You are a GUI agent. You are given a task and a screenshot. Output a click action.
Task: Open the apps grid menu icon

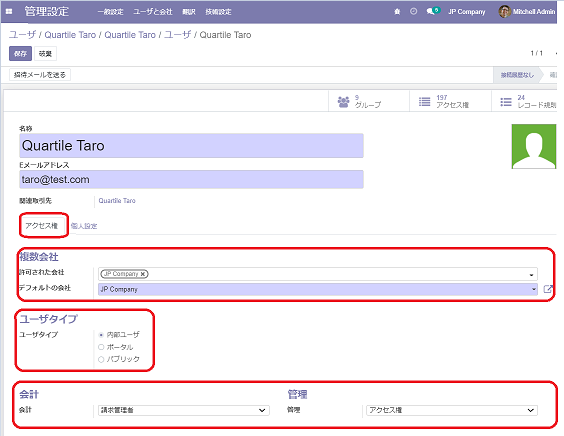coord(9,12)
